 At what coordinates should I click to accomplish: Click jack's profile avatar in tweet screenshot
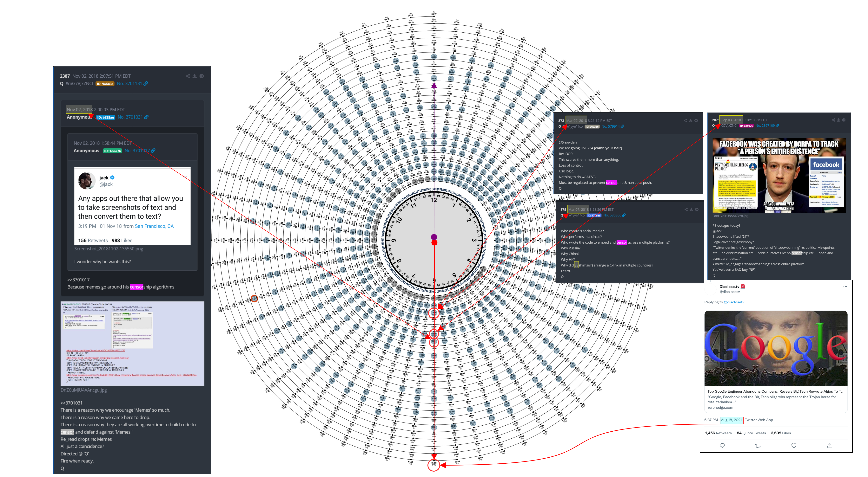(x=87, y=181)
